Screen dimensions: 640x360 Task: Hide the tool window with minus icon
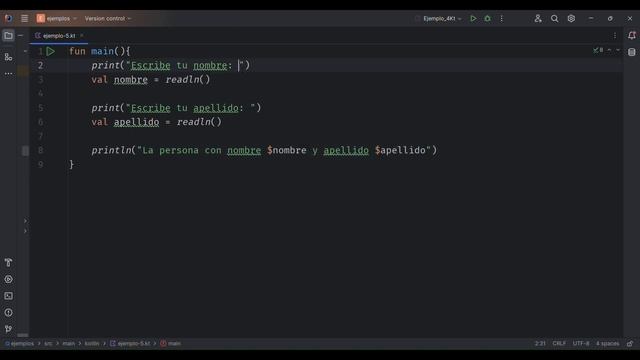(20, 36)
